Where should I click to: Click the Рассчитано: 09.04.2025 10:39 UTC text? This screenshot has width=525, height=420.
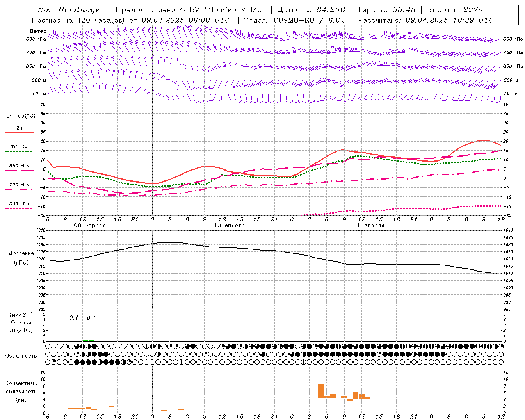426,20
